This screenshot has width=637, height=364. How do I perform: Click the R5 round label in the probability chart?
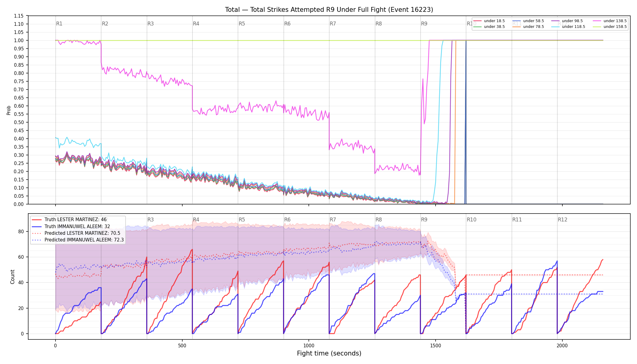pos(242,24)
